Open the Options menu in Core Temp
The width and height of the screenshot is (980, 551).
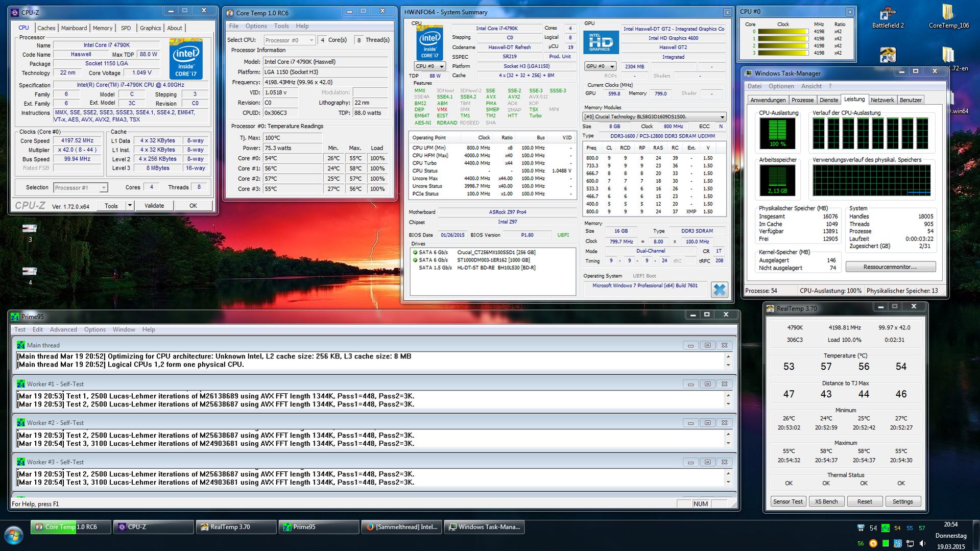(x=256, y=26)
